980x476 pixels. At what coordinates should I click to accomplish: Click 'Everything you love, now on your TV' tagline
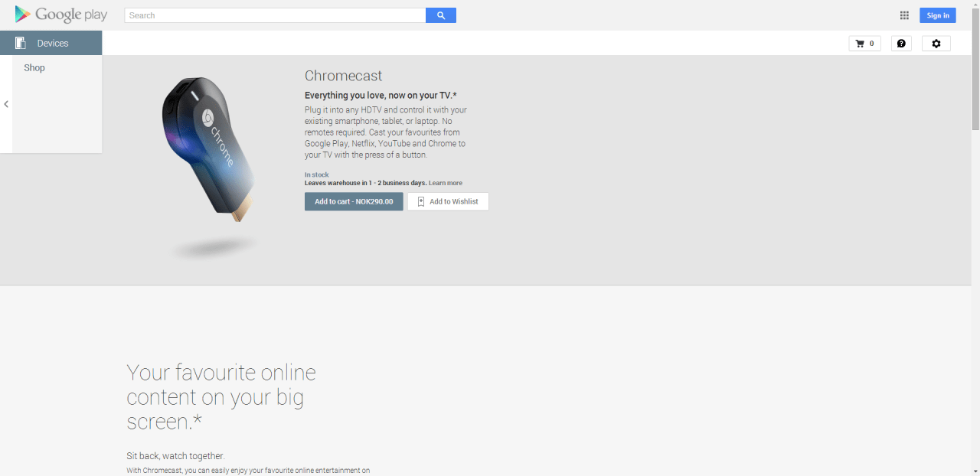pos(381,96)
